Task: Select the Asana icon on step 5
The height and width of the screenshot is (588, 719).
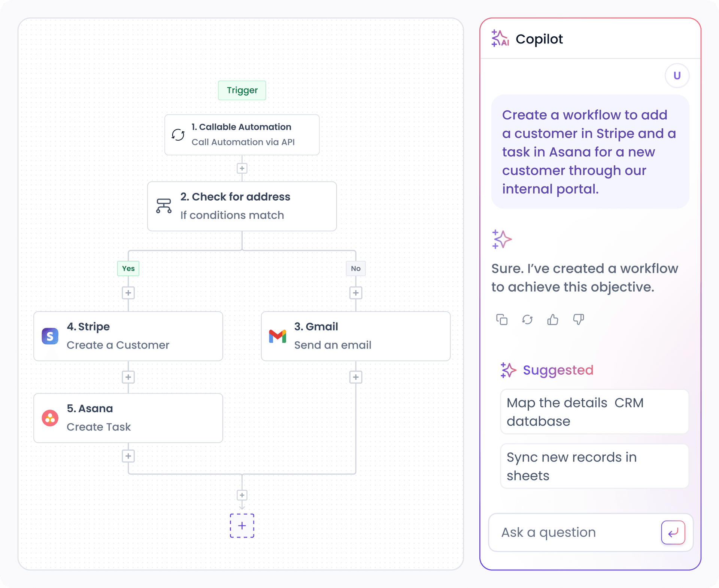Action: point(50,418)
